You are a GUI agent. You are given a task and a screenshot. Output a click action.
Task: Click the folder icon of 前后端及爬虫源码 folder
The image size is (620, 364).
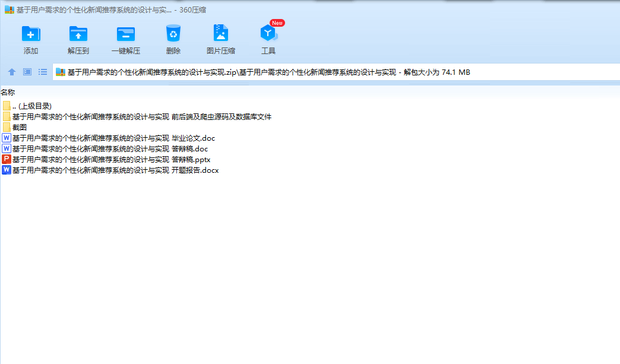coord(7,116)
